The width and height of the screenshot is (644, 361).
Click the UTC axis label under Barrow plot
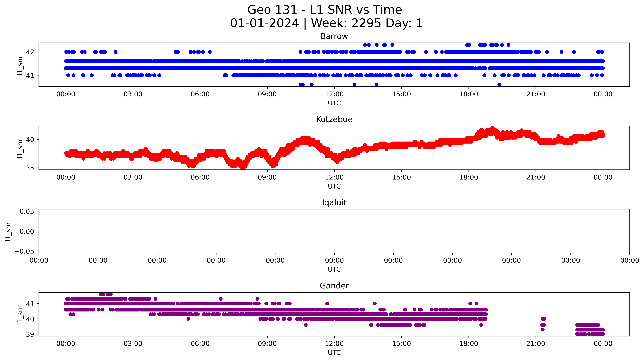pos(334,103)
